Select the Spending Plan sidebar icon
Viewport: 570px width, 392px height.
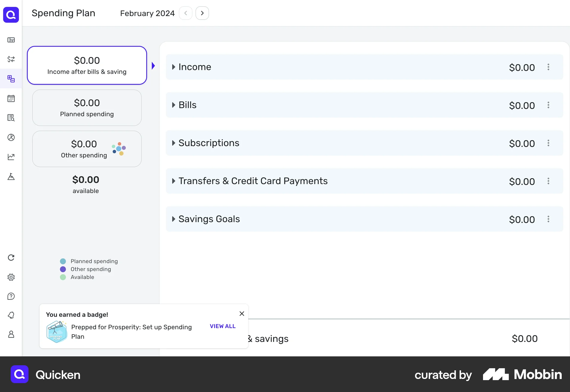click(x=11, y=79)
